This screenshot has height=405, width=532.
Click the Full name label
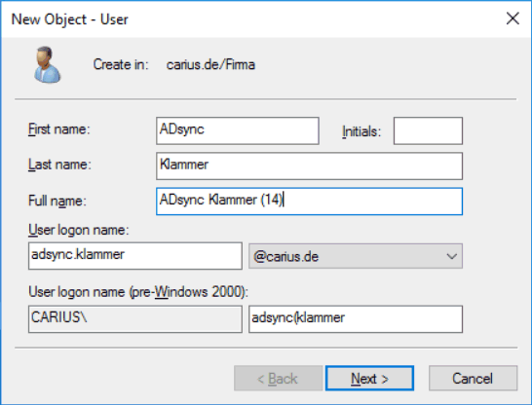tap(57, 201)
